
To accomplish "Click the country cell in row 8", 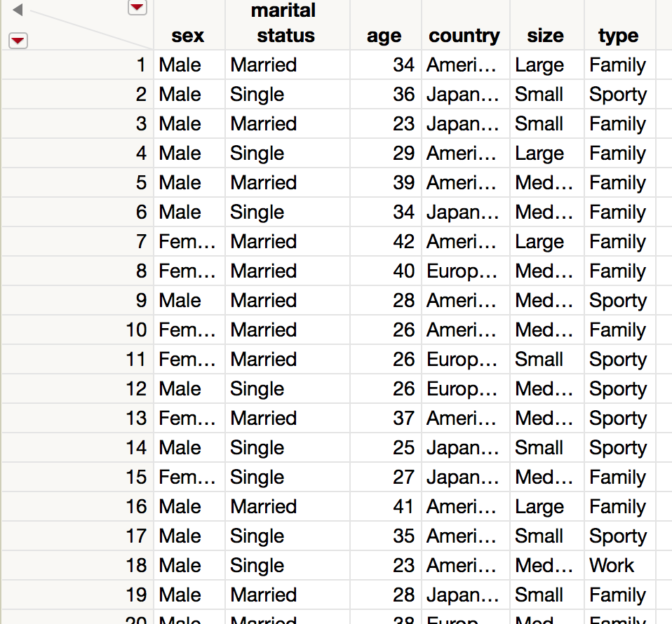I will (x=462, y=271).
